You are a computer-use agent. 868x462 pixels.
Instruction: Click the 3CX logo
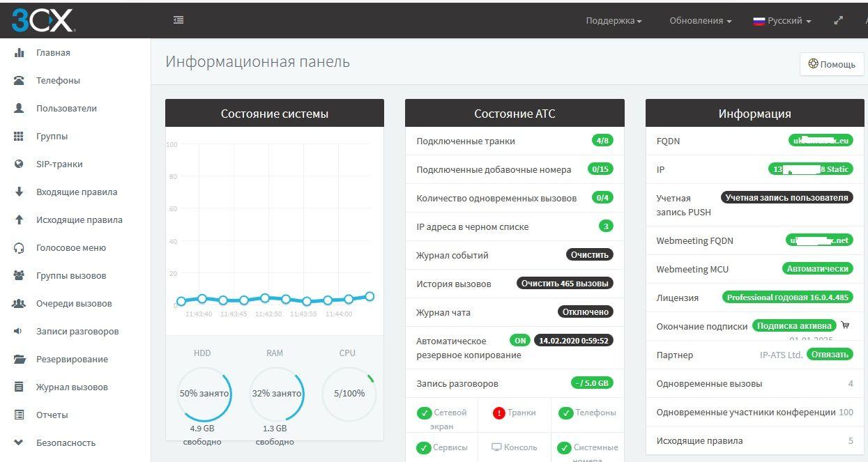click(42, 20)
